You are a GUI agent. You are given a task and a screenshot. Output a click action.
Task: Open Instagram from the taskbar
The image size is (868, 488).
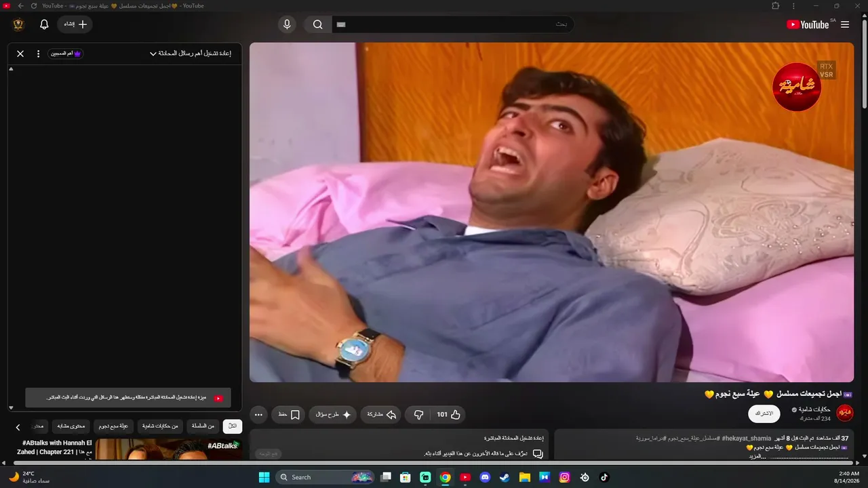click(564, 477)
